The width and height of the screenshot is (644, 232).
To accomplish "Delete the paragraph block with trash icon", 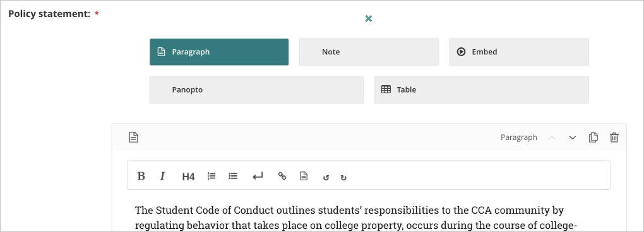I will click(x=614, y=137).
